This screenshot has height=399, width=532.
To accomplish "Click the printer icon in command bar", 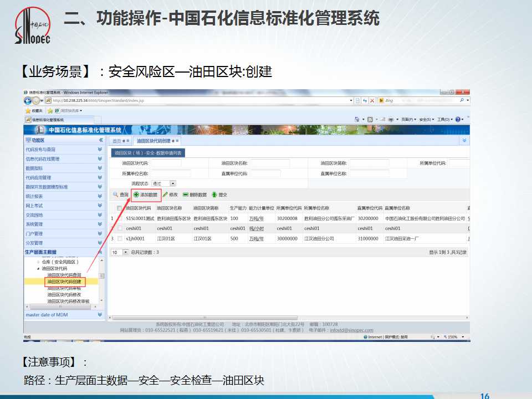I will (x=391, y=120).
